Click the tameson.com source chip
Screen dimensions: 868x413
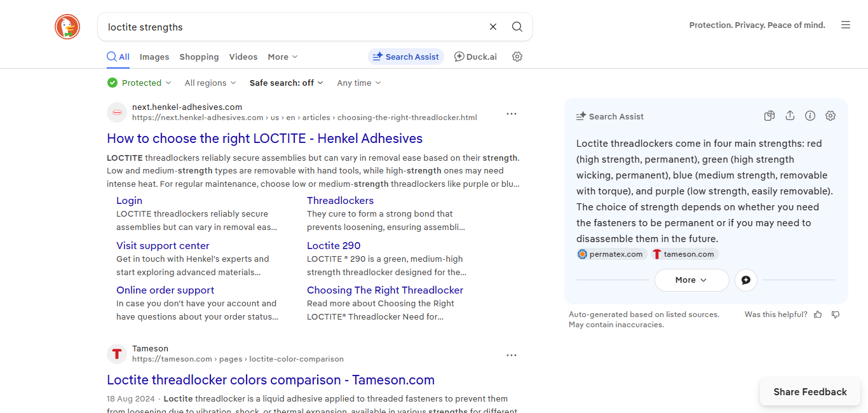(684, 254)
